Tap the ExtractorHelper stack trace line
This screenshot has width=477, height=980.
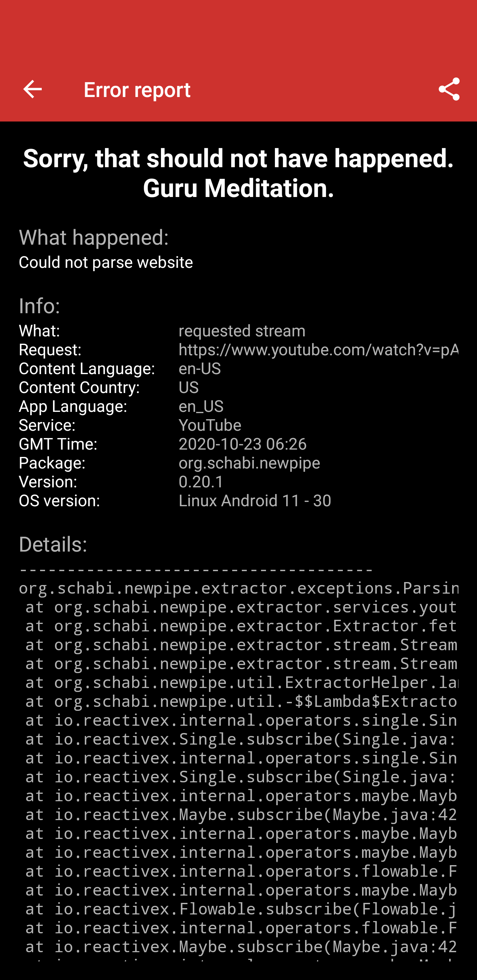(241, 682)
